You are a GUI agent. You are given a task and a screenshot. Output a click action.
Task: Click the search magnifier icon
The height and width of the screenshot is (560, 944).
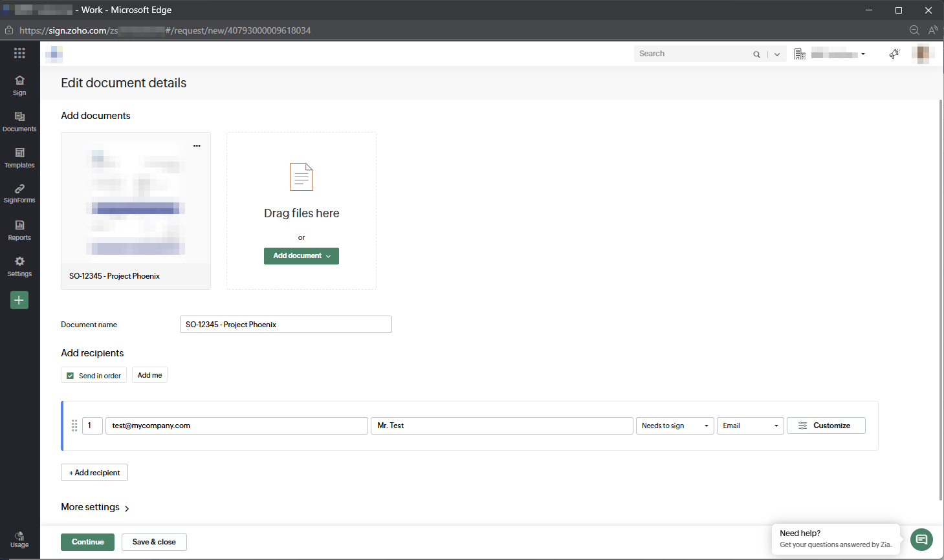[756, 54]
